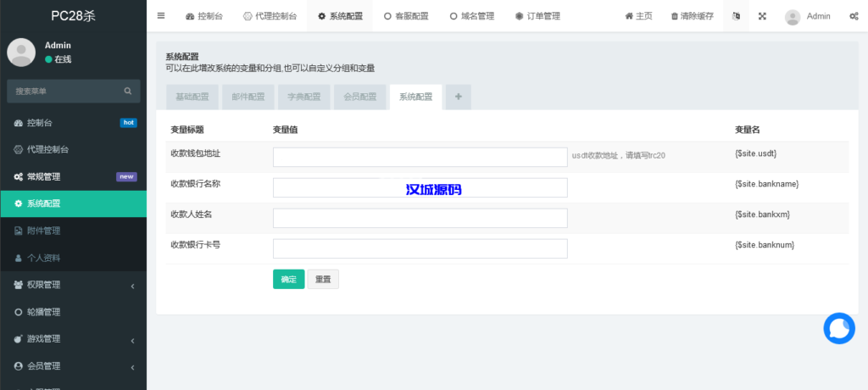This screenshot has height=390, width=868.
Task: Go to 主页 link
Action: 638,16
